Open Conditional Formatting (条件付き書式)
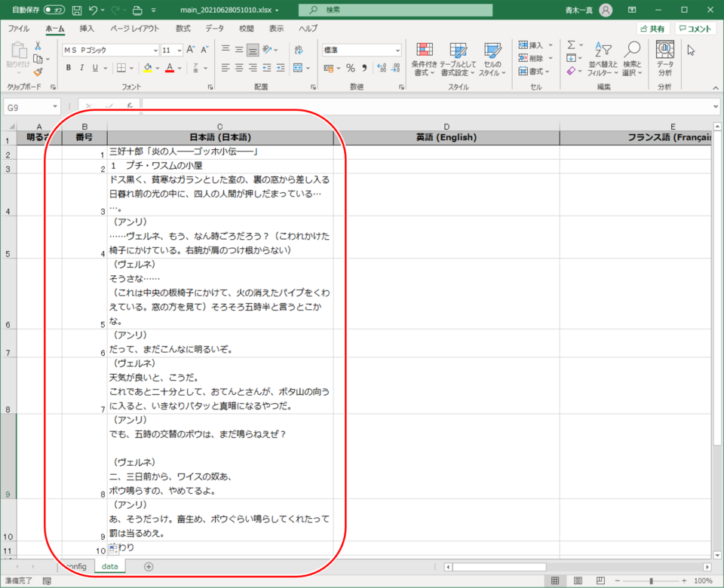 (x=425, y=59)
